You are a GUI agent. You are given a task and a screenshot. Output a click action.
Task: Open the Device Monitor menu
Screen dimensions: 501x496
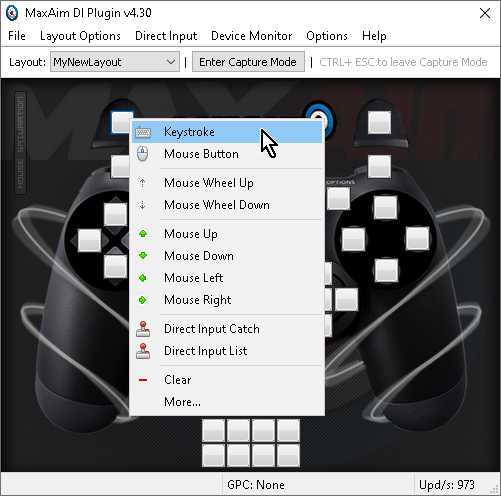[x=252, y=36]
